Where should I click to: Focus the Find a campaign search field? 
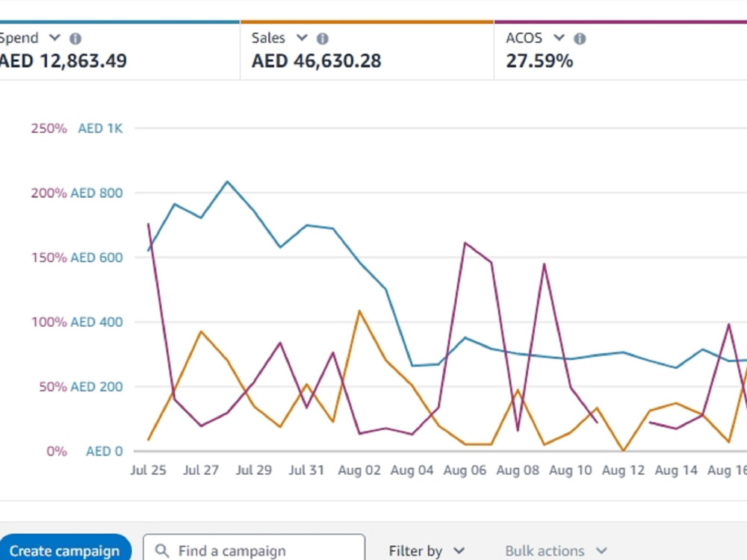tap(254, 549)
